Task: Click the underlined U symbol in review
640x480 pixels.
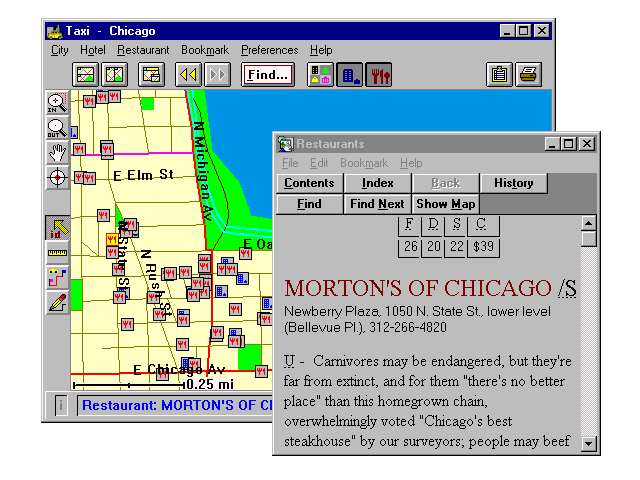Action: click(x=289, y=362)
